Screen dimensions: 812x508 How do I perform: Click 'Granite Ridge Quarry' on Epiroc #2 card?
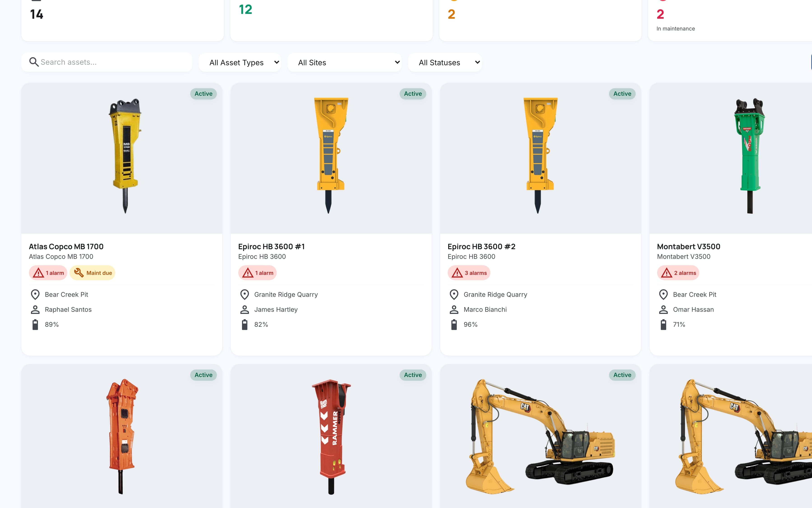click(495, 295)
